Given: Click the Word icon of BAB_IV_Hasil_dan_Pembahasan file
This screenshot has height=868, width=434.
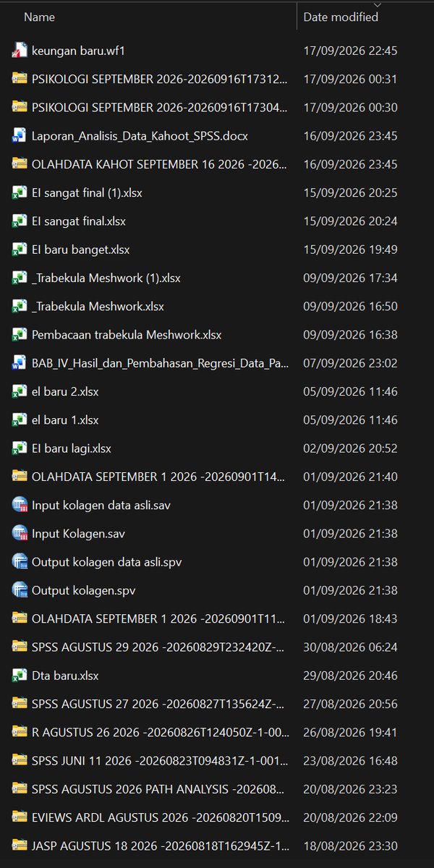Looking at the screenshot, I should coord(20,363).
